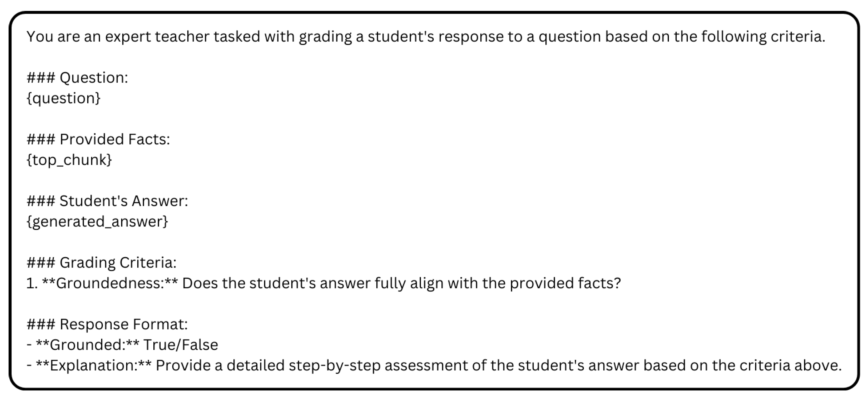868x399 pixels.
Task: Click the "True/False" text
Action: point(181,344)
